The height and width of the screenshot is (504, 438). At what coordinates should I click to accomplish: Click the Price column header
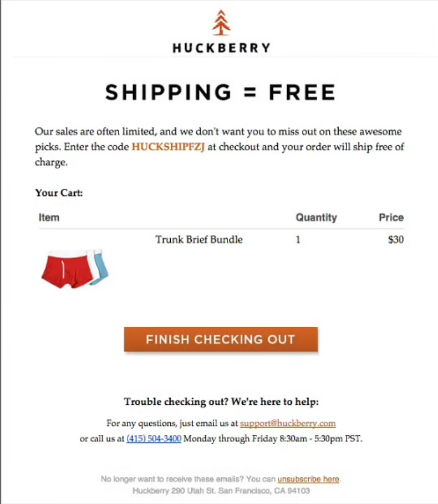[x=391, y=218]
